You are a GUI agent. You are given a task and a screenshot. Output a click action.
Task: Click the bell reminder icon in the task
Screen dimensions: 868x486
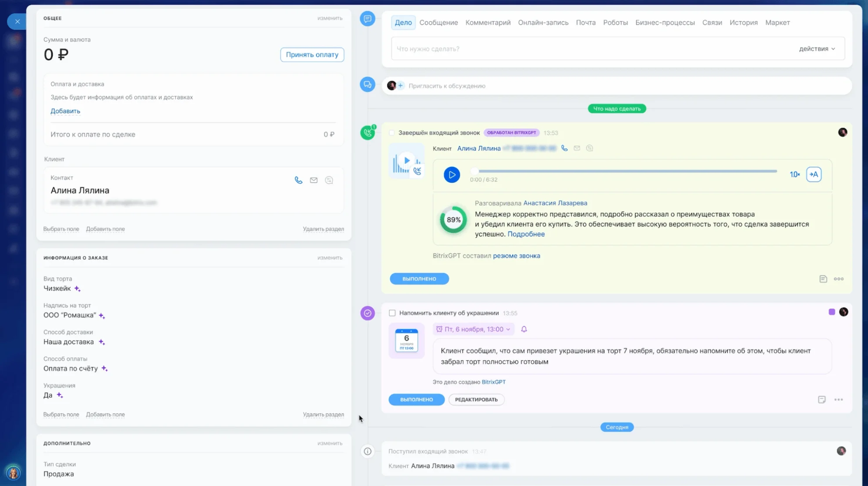[x=524, y=329]
